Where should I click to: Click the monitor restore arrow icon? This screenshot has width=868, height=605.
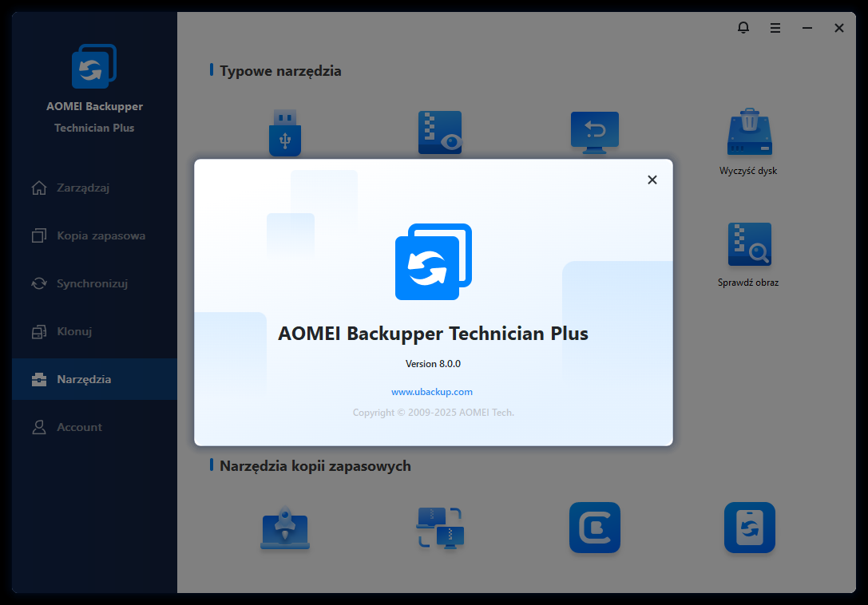pos(595,132)
